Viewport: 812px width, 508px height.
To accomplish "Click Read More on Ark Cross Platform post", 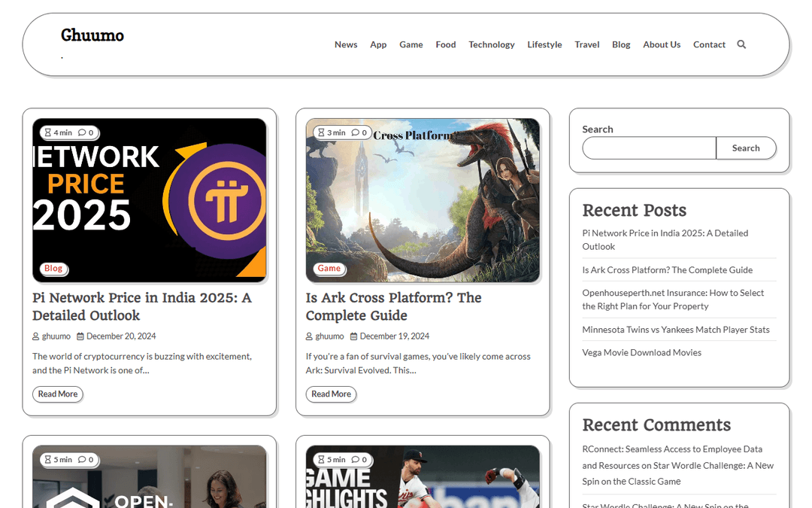I will (331, 394).
